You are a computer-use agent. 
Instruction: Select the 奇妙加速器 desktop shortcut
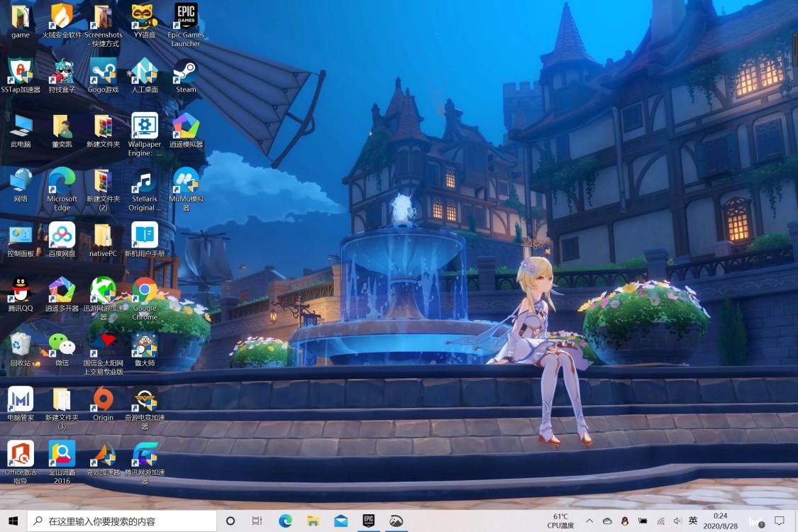pyautogui.click(x=104, y=459)
